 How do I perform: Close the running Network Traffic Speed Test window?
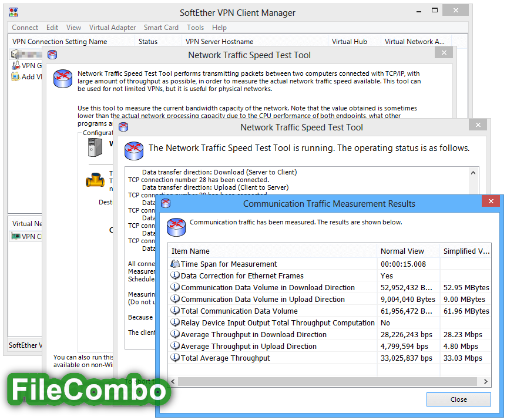pos(478,125)
